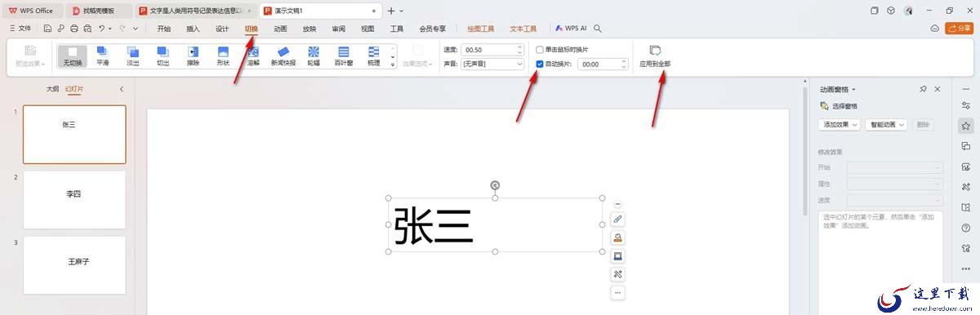The image size is (980, 315).
Task: Open the quick access toolbar customization arrow
Action: tap(136, 28)
